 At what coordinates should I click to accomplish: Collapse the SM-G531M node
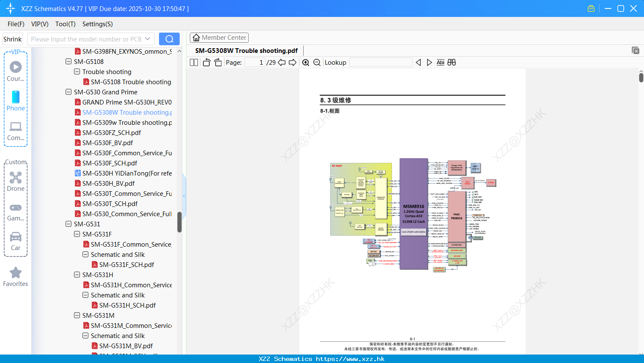coord(77,315)
